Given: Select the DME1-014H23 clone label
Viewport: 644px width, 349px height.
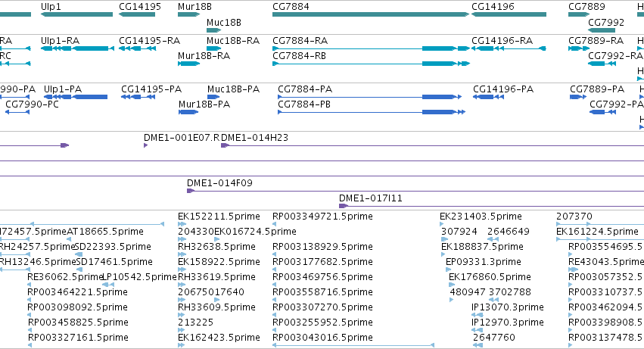Looking at the screenshot, I should point(254,138).
